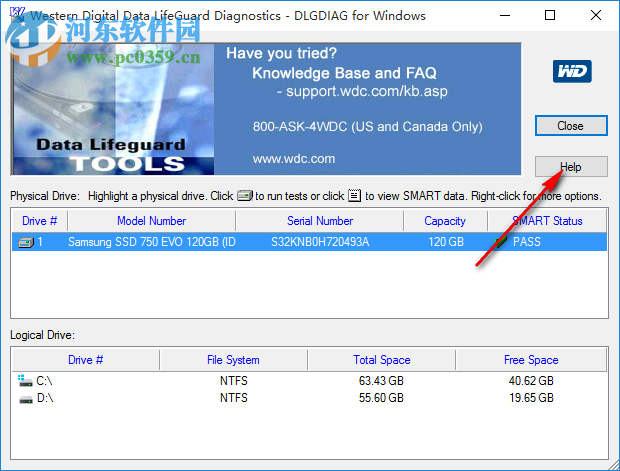This screenshot has width=620, height=471.
Task: Click support.wdc.com/kb.asp text in banner
Action: (x=367, y=91)
